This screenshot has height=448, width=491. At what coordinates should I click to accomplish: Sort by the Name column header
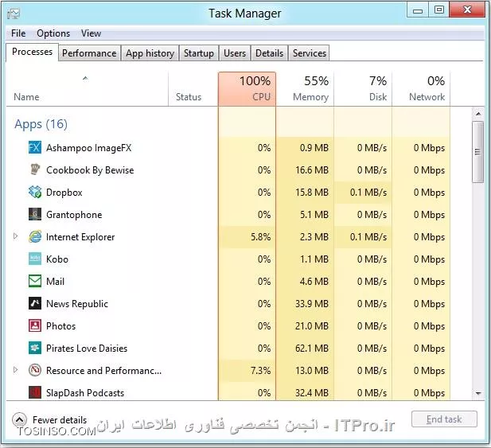[x=87, y=89]
